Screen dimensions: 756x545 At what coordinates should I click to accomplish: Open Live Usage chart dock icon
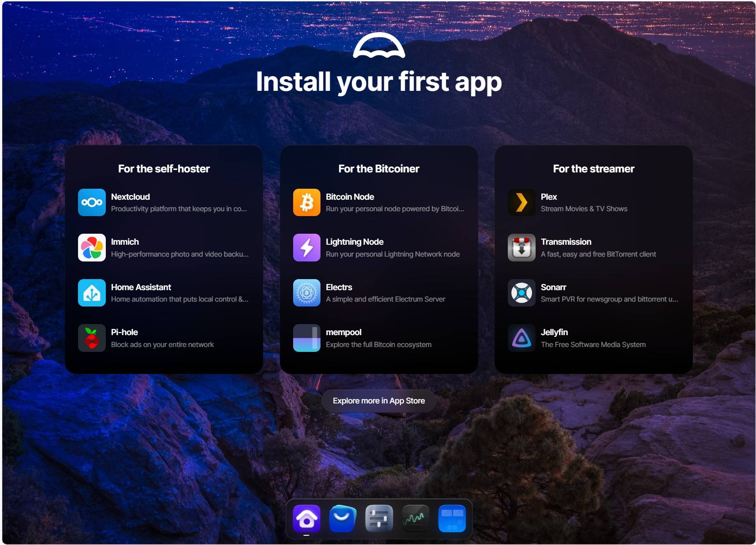click(416, 519)
